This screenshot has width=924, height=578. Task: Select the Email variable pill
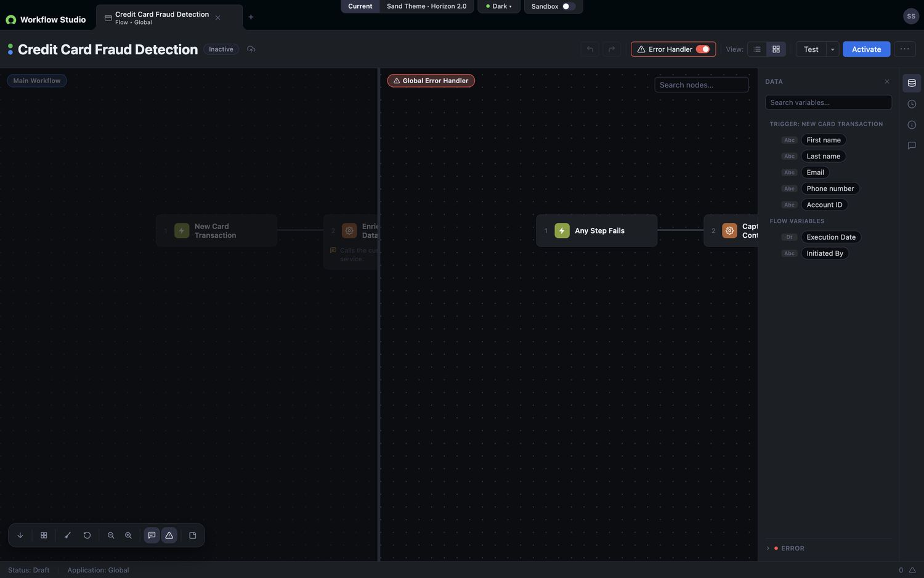(x=815, y=173)
